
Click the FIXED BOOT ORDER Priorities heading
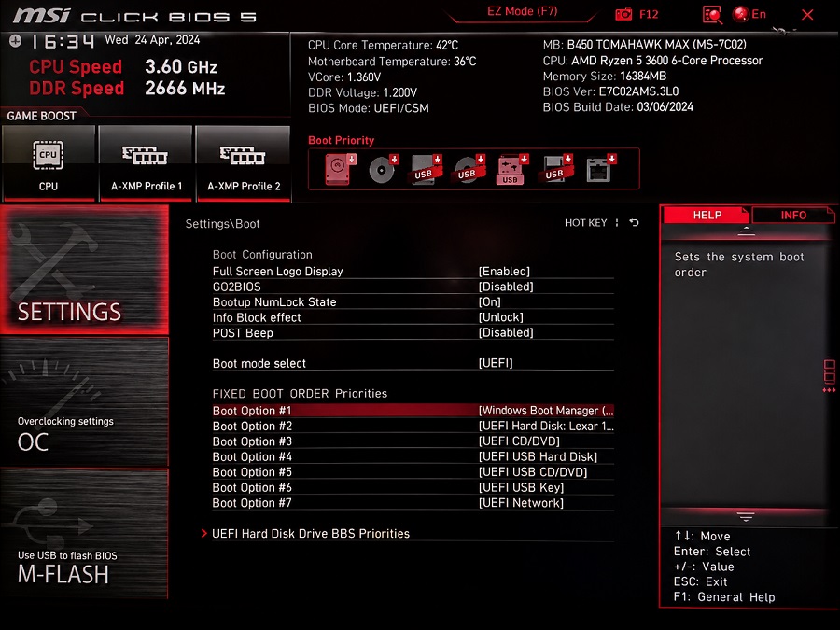coord(300,394)
